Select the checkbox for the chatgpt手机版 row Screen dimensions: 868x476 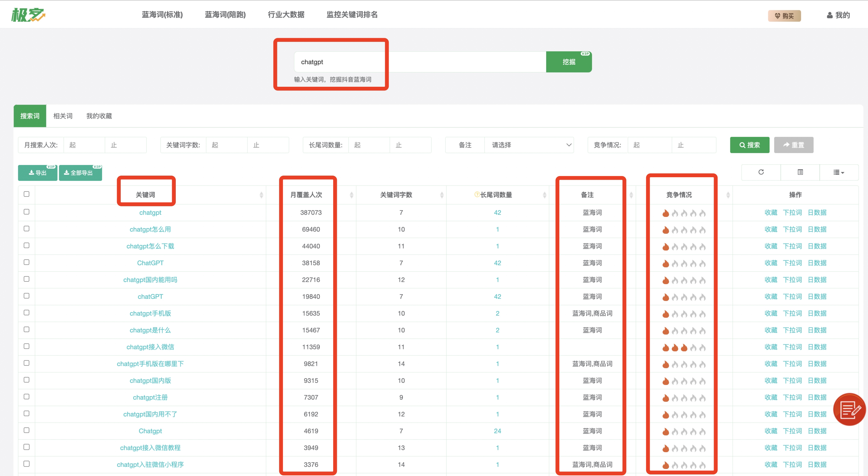click(27, 313)
